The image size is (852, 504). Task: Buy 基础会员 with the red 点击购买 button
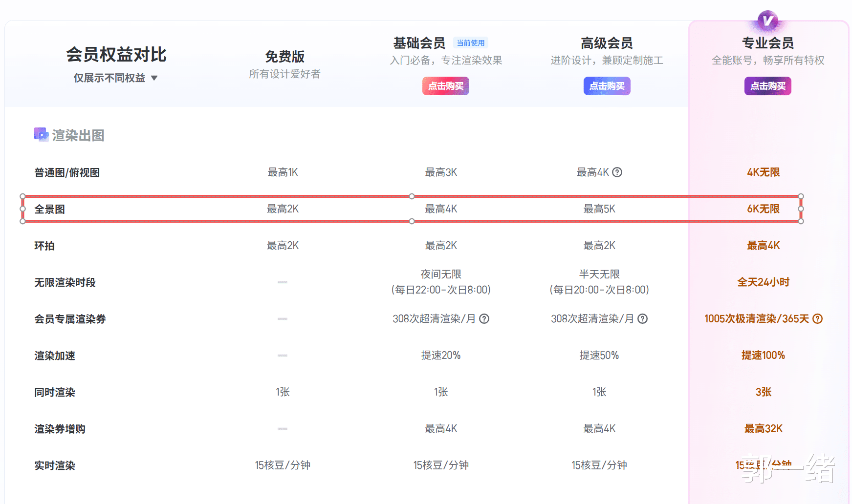coord(446,86)
